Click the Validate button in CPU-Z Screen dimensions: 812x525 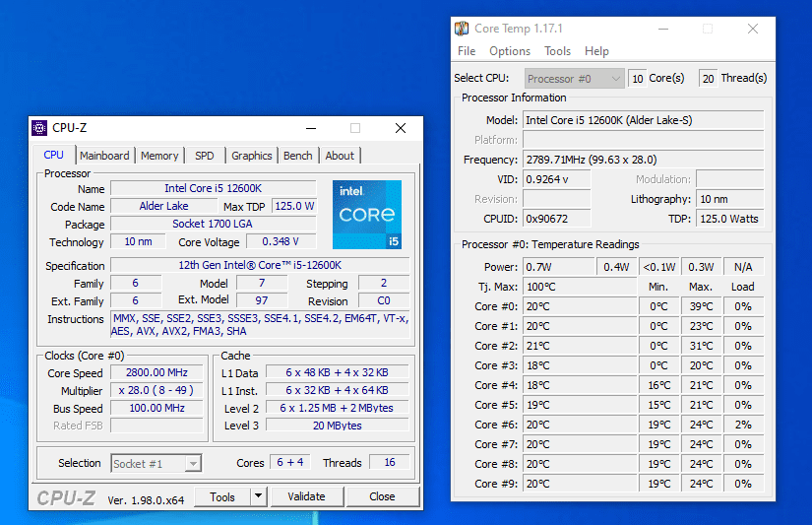click(x=306, y=496)
